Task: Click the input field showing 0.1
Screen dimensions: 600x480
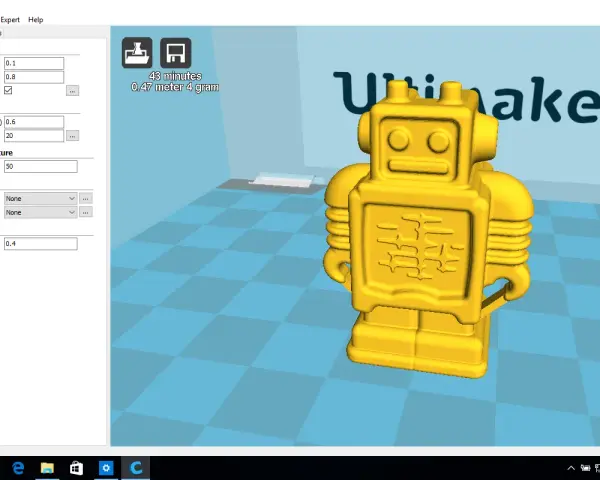Action: [34, 63]
